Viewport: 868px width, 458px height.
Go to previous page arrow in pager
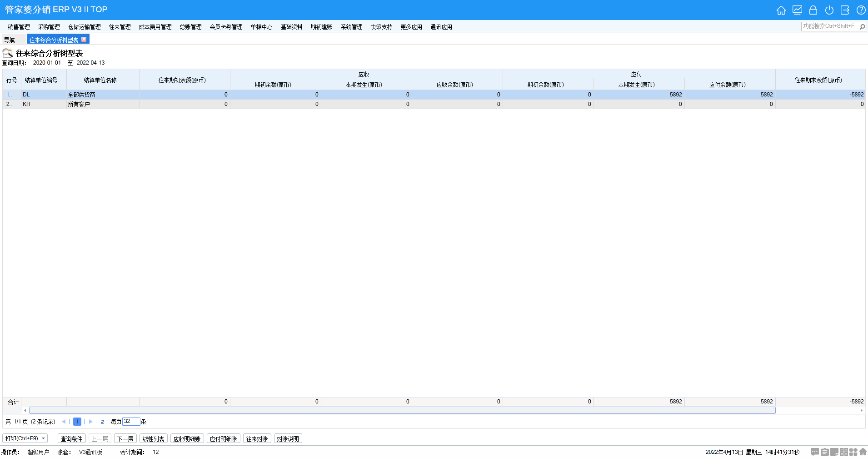click(63, 422)
